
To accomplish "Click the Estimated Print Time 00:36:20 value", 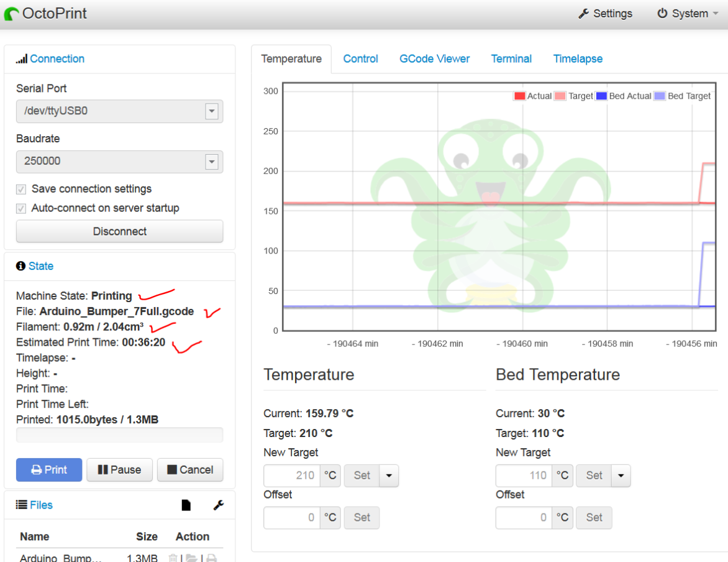I will pos(143,343).
